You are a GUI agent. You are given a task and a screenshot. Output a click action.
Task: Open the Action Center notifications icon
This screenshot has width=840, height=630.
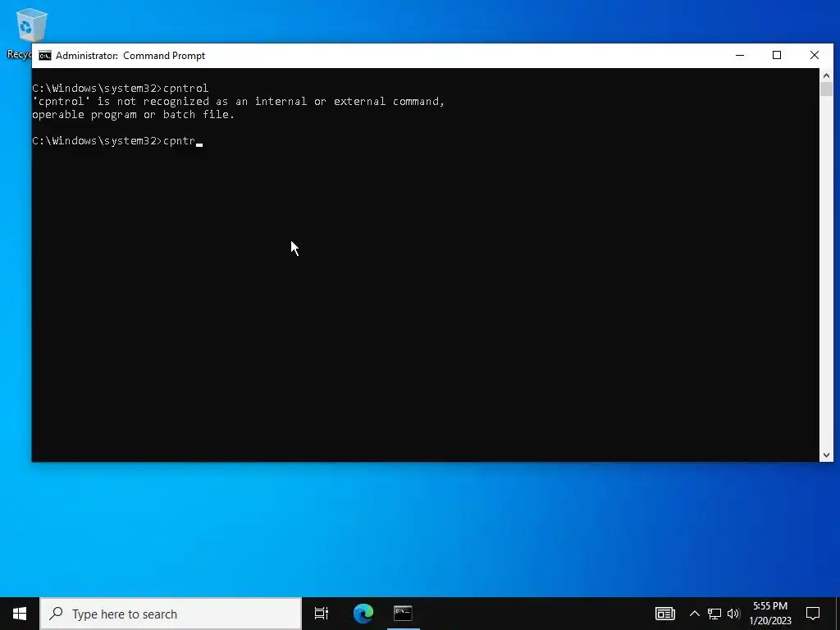click(x=813, y=614)
